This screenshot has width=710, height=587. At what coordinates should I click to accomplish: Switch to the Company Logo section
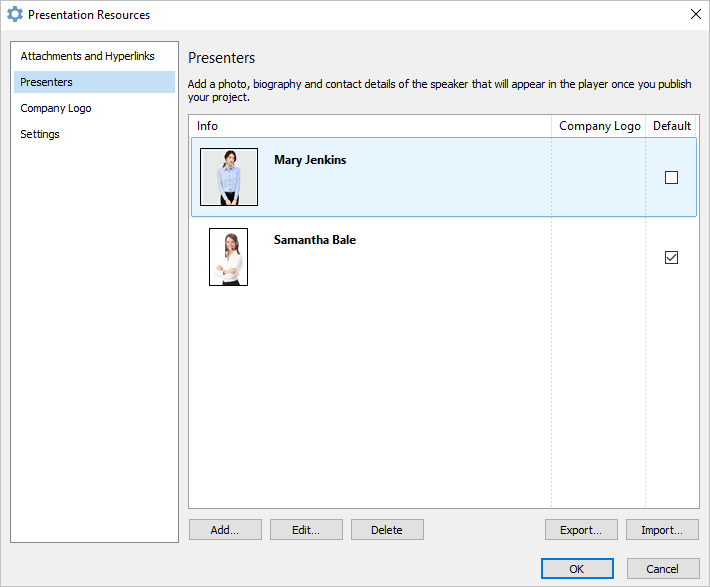click(56, 108)
